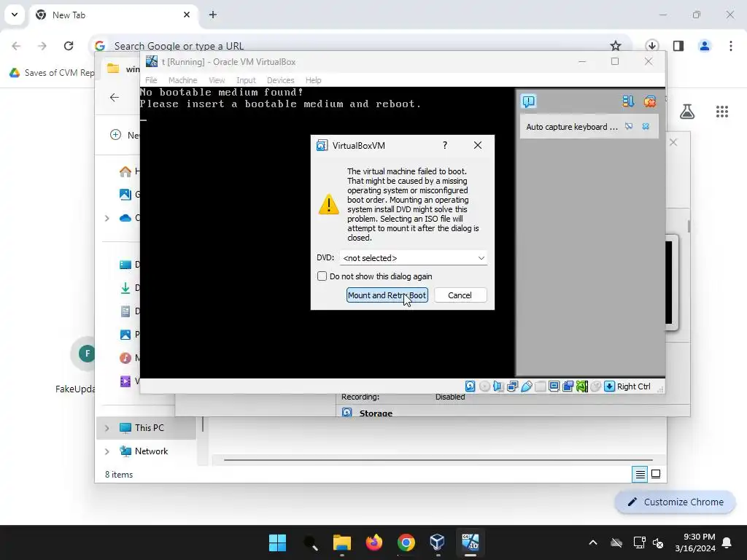747x560 pixels.
Task: Open Chrome Labs flask icon
Action: 687,112
